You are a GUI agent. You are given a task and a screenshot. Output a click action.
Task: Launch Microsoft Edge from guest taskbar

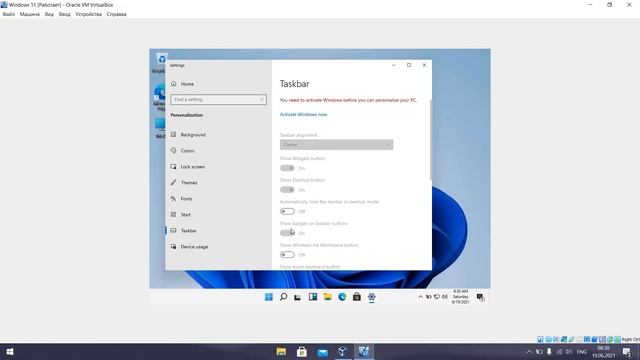[342, 297]
